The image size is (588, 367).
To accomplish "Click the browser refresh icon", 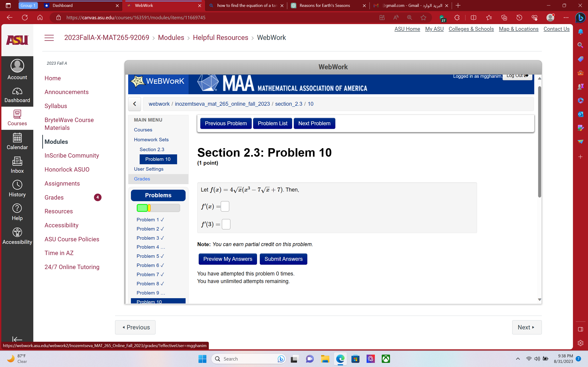I will [25, 18].
